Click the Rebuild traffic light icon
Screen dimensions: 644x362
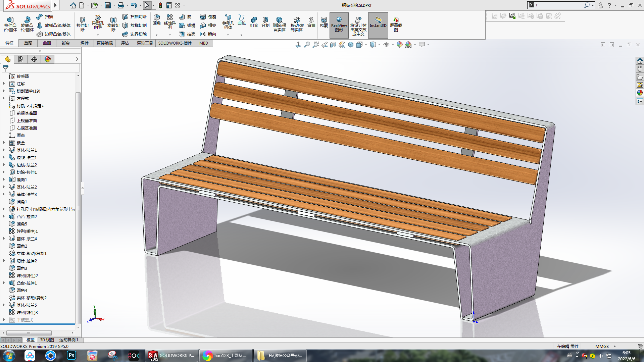[160, 5]
